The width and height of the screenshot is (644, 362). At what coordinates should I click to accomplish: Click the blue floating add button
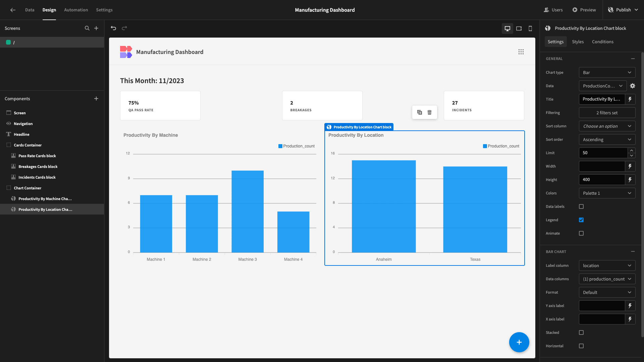(519, 342)
